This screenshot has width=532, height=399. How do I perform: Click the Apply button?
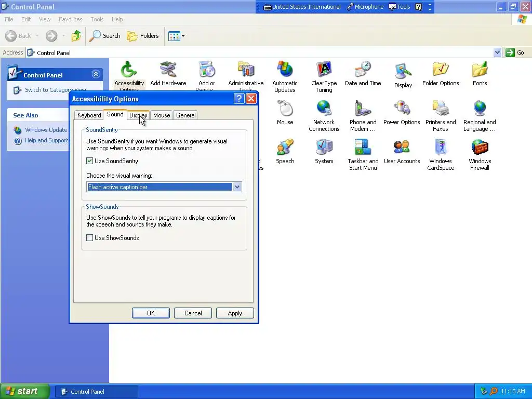coord(235,313)
